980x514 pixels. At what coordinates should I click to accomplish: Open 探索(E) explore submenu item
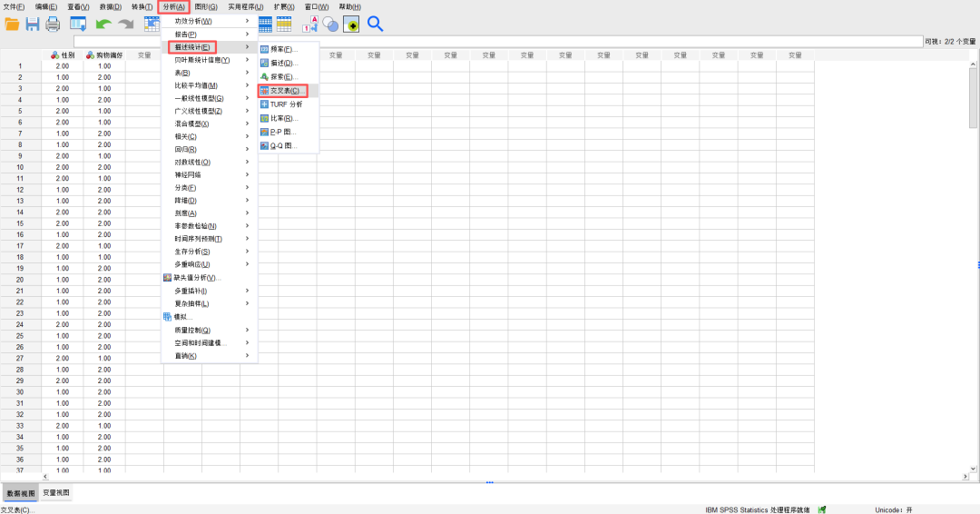pyautogui.click(x=289, y=76)
